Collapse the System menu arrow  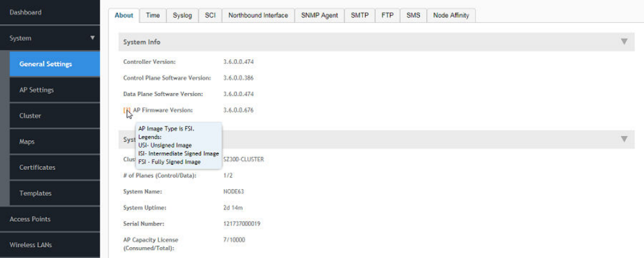[x=93, y=38]
